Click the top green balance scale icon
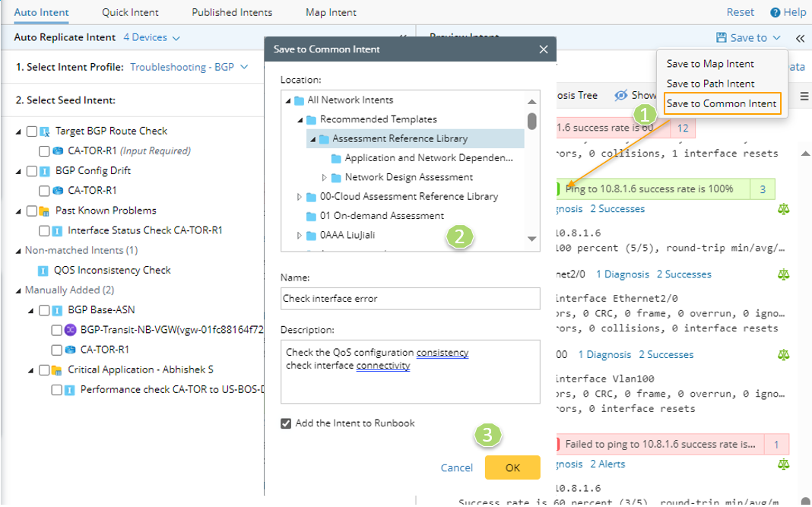Screen dimensions: 812x507 pyautogui.click(x=783, y=209)
